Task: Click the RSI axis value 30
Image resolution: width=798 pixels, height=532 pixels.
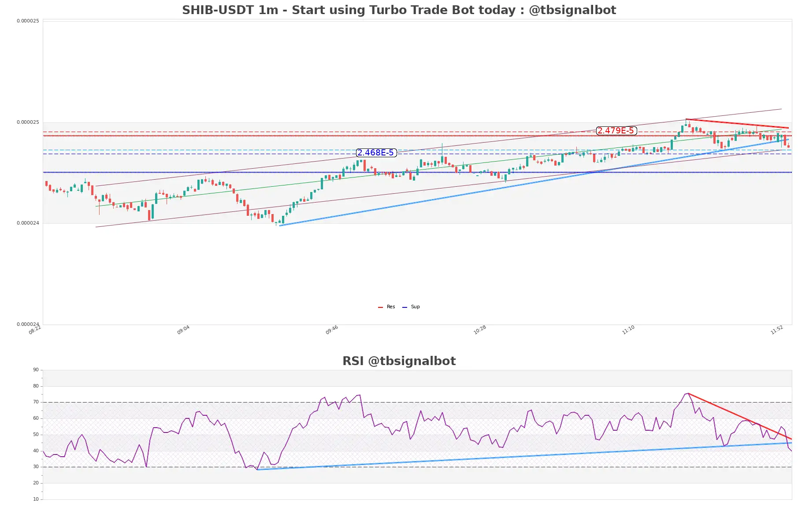Action: point(36,467)
